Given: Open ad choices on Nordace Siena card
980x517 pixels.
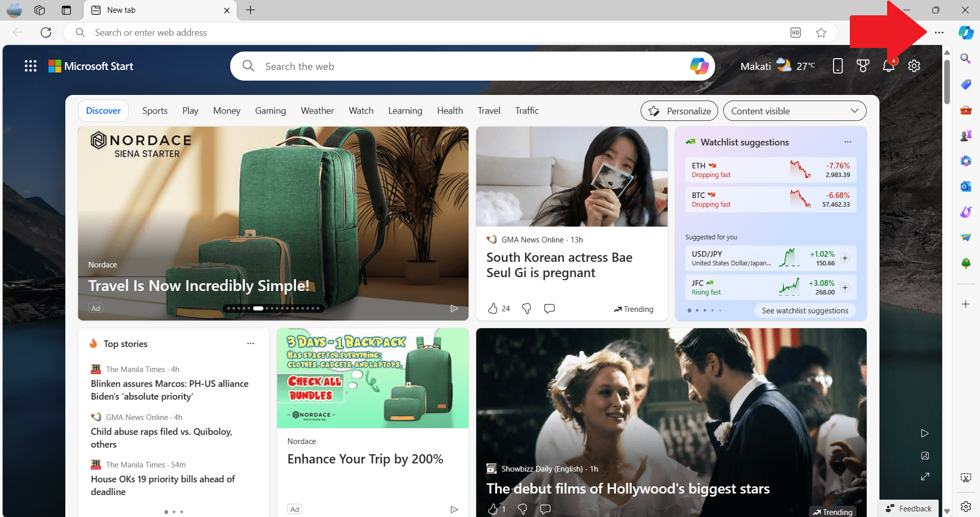Looking at the screenshot, I should [x=454, y=308].
